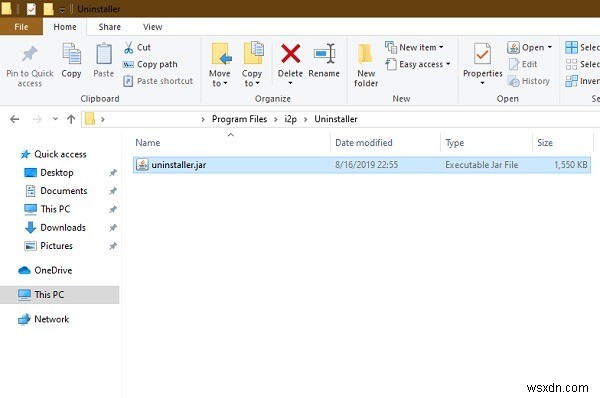The height and width of the screenshot is (398, 600).
Task: Click the Executable Jar File type cell
Action: pyautogui.click(x=481, y=165)
